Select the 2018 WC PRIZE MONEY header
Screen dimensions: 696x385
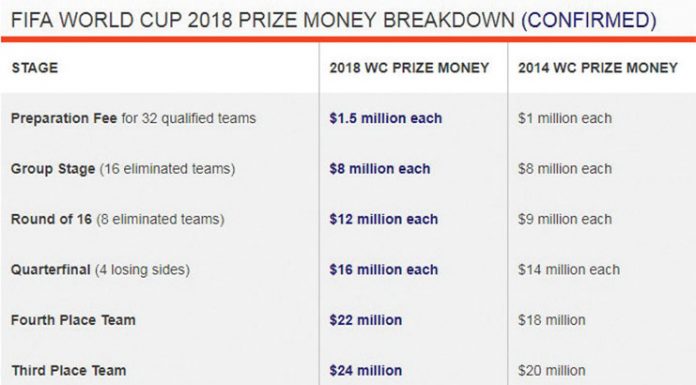[x=409, y=68]
